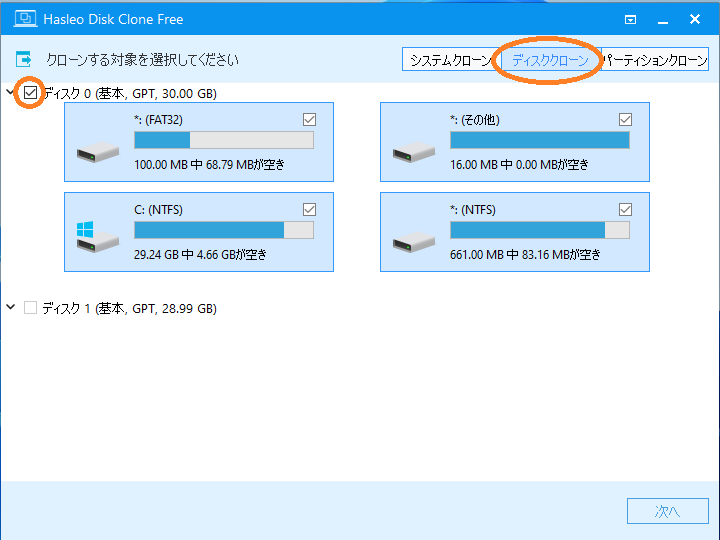This screenshot has width=720, height=540.
Task: Click the その他 partition usage bar
Action: coord(540,140)
